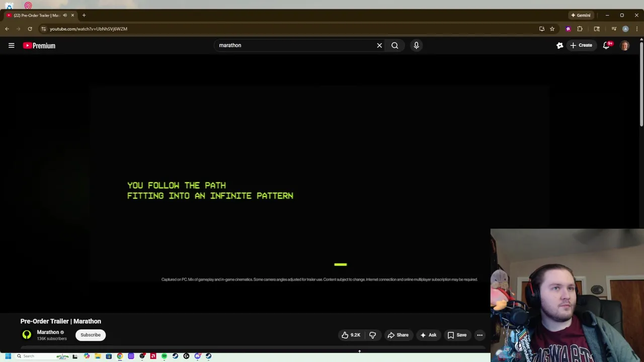
Task: Open Discord from the taskbar
Action: coord(197,356)
